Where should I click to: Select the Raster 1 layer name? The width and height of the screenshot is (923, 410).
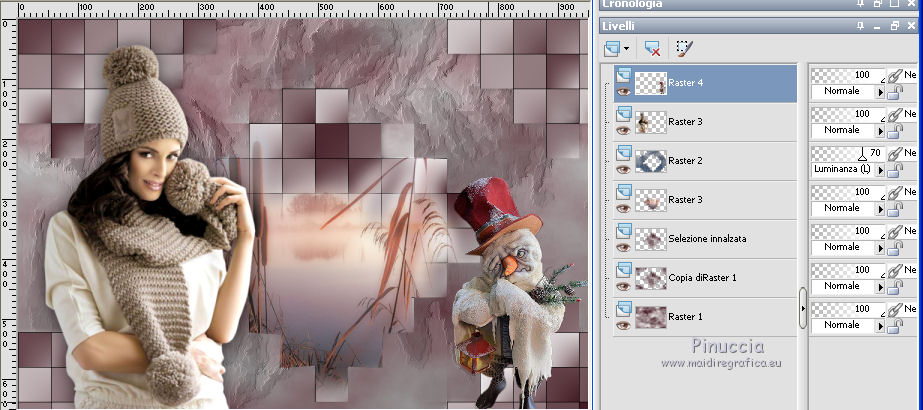tap(685, 316)
